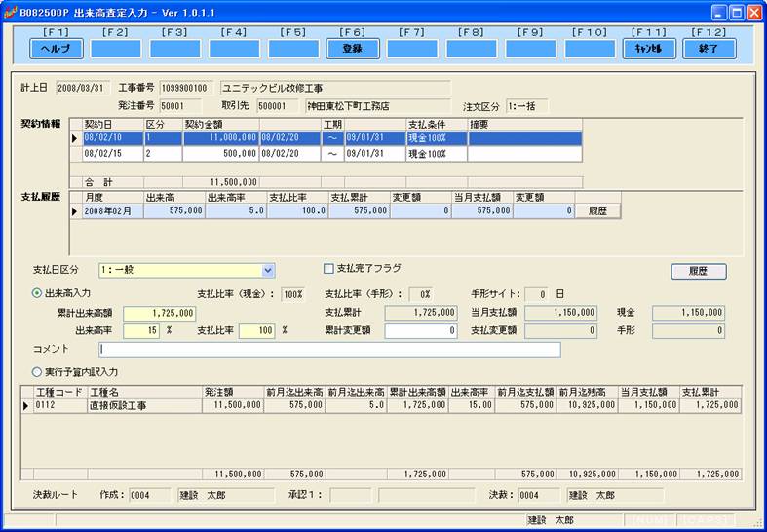This screenshot has height=532, width=767.
Task: Click the 累計変更額 input field
Action: pyautogui.click(x=420, y=331)
